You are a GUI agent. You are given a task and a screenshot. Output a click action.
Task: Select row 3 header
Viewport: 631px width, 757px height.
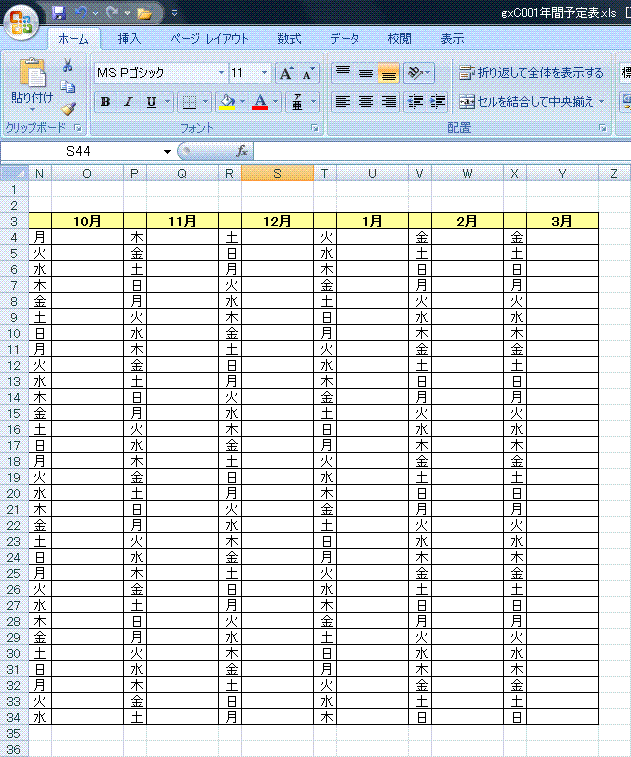pyautogui.click(x=14, y=222)
